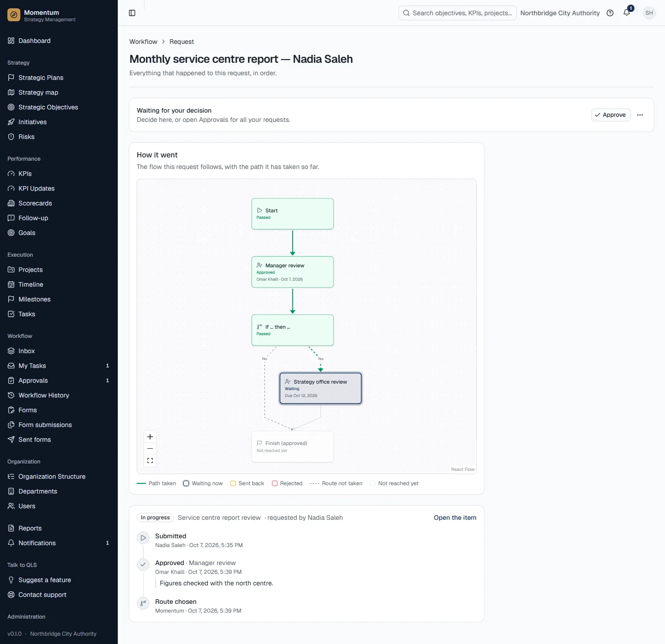Screen dimensions: 665x644
Task: Click Suggest a feature
Action: point(59,580)
